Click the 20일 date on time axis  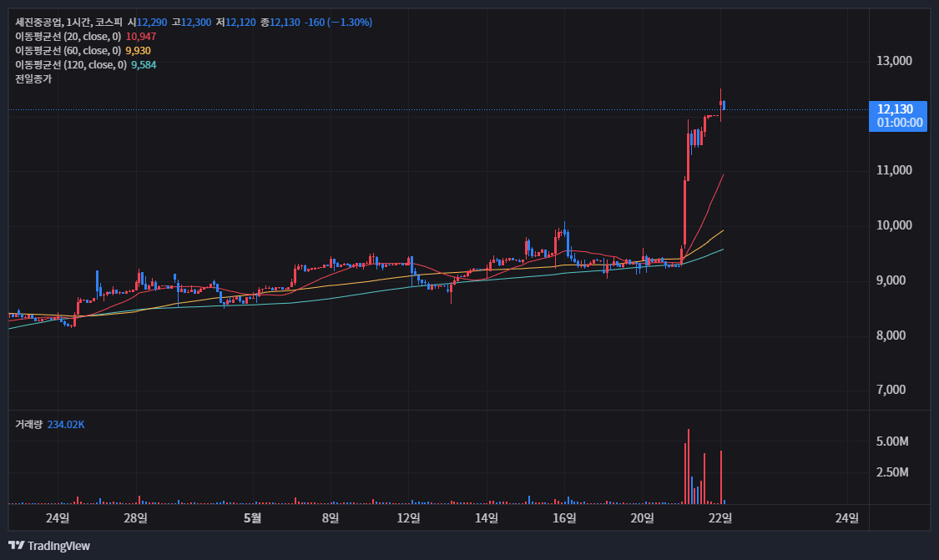click(x=643, y=518)
